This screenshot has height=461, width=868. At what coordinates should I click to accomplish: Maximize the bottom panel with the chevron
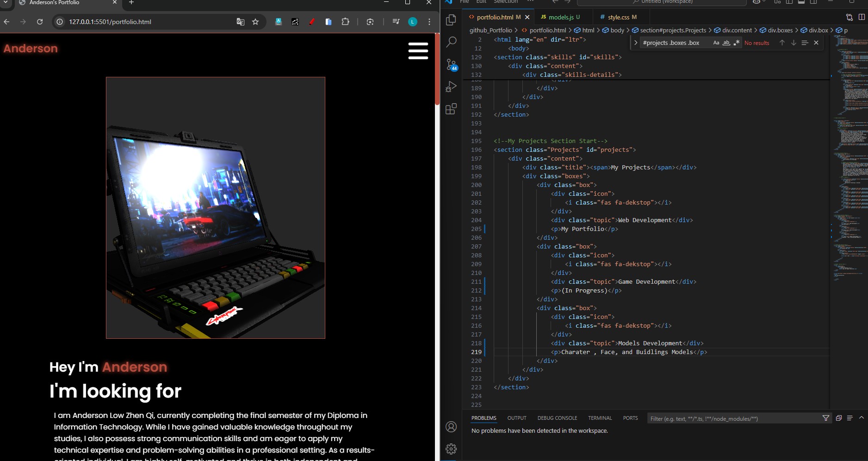[862, 417]
